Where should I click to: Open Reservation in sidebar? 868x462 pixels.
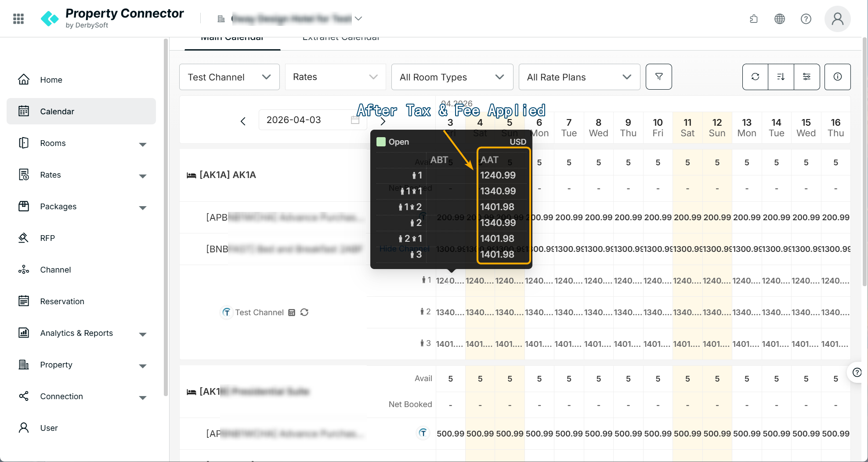click(x=81, y=301)
